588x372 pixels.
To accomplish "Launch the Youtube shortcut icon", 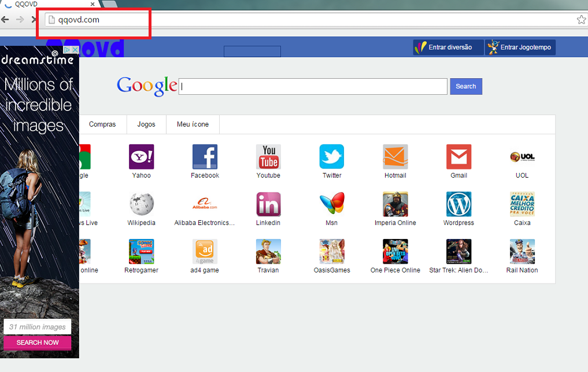I will click(268, 157).
